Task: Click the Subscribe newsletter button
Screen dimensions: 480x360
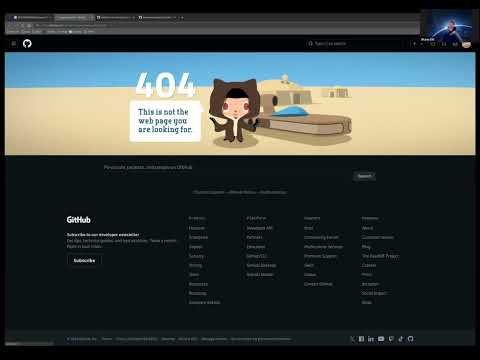Action: coord(84,260)
